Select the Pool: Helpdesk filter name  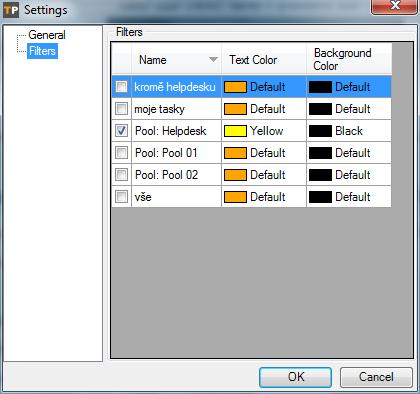[171, 131]
